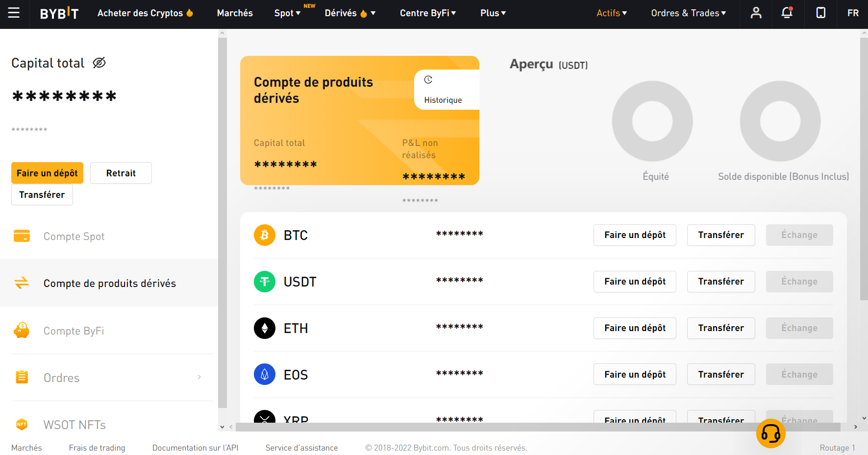Screen dimensions: 868x455
Task: Click the Ordres clipboard icon
Action: (22, 377)
